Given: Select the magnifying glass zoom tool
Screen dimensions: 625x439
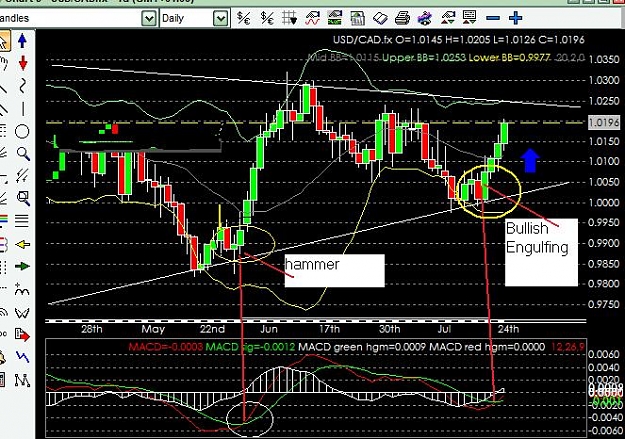Looking at the screenshot, I should tap(23, 154).
